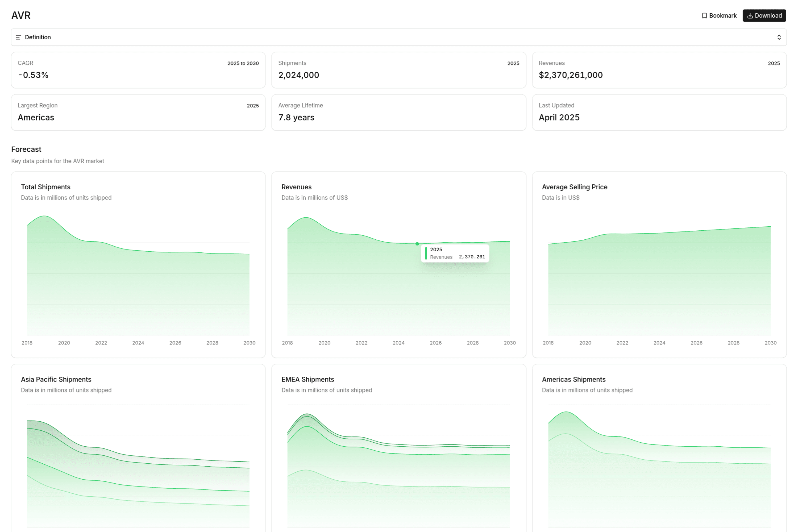Click the up-down chevron on the Definition bar

coord(779,37)
